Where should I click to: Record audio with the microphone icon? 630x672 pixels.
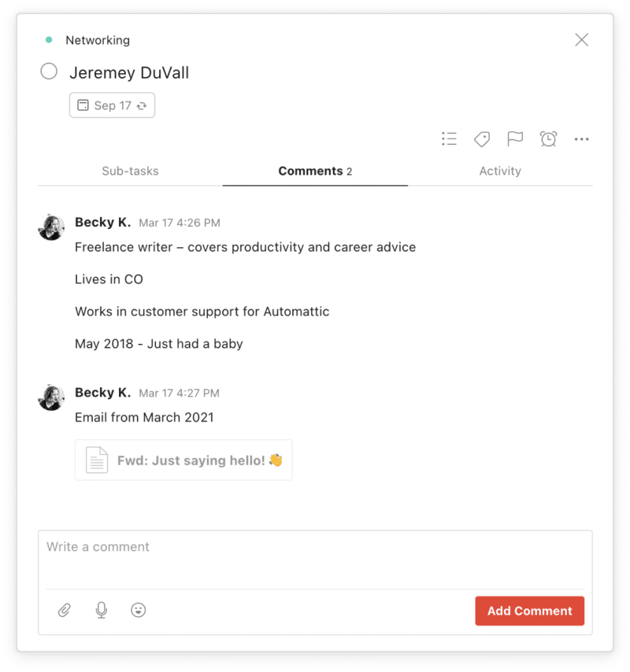coord(101,610)
